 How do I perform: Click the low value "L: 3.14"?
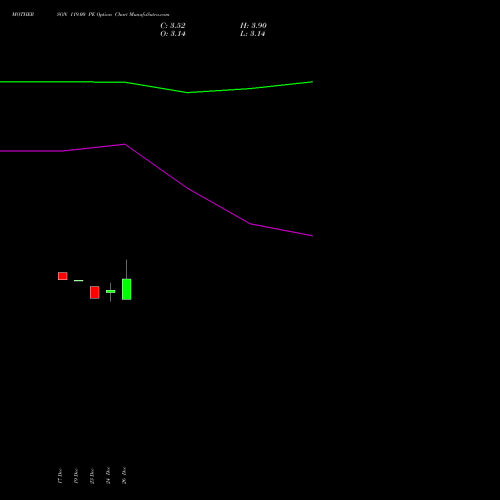pyautogui.click(x=253, y=34)
